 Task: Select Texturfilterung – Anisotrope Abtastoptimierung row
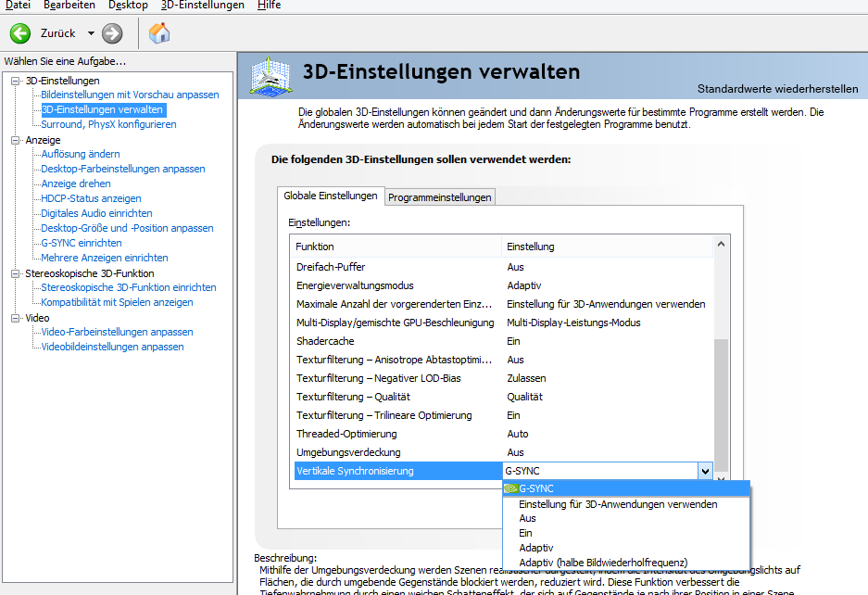(503, 361)
